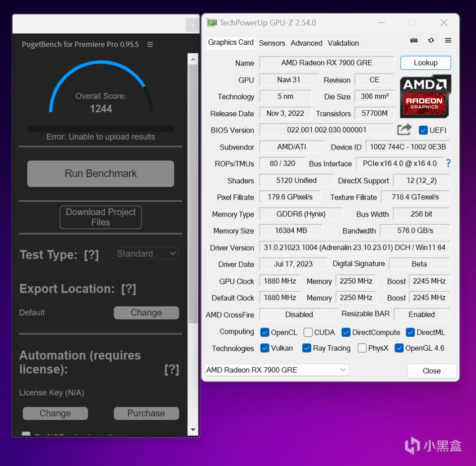Click the AMD CrossFire Disabled value
476x466 pixels.
(299, 314)
